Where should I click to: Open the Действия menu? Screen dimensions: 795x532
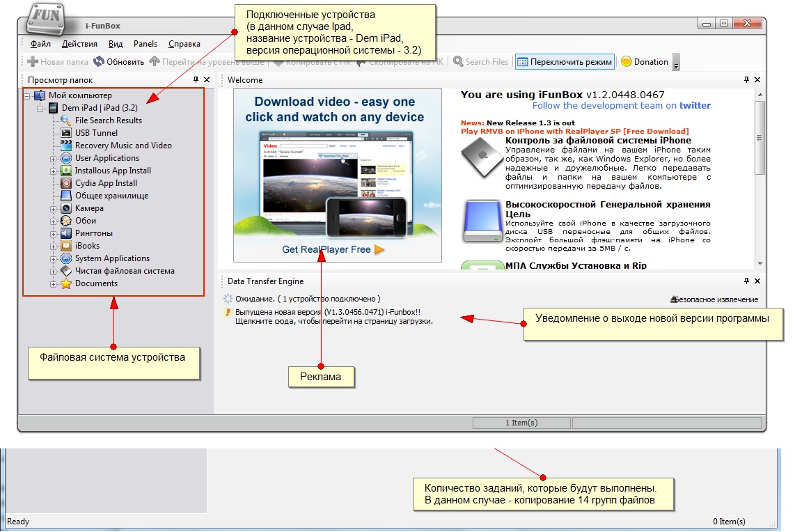click(79, 44)
